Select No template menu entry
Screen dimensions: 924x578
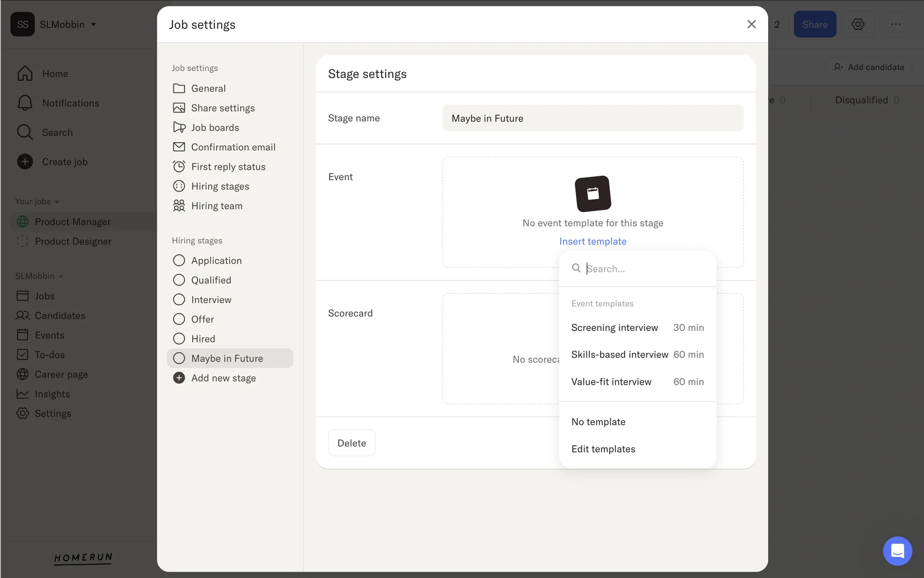(598, 422)
